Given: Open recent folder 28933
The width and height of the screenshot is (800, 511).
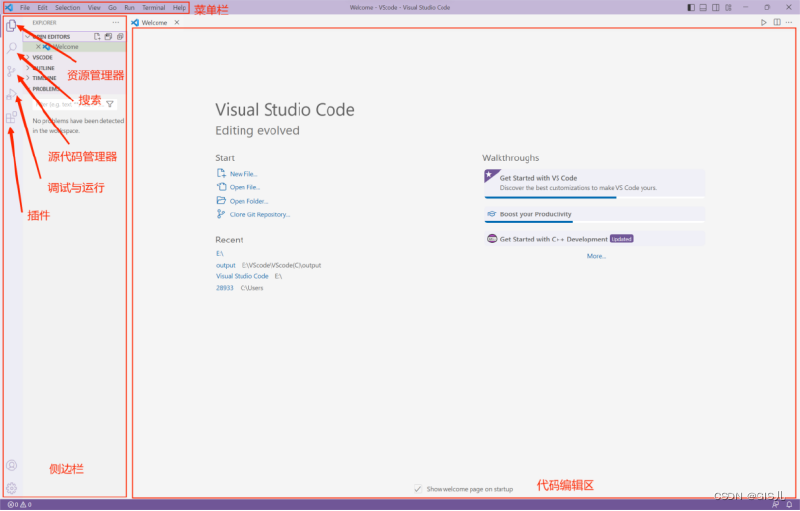Looking at the screenshot, I should (224, 288).
